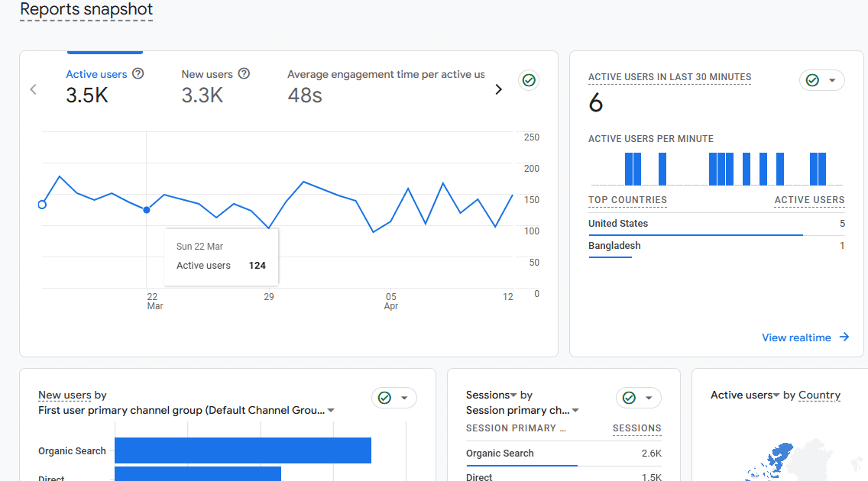
Task: Click the arrow icon beside View realtime
Action: [x=844, y=337]
